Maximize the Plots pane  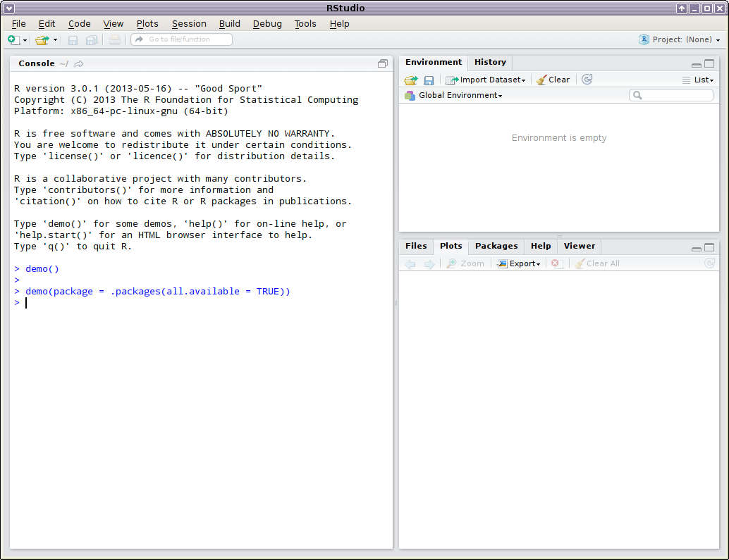coord(709,247)
